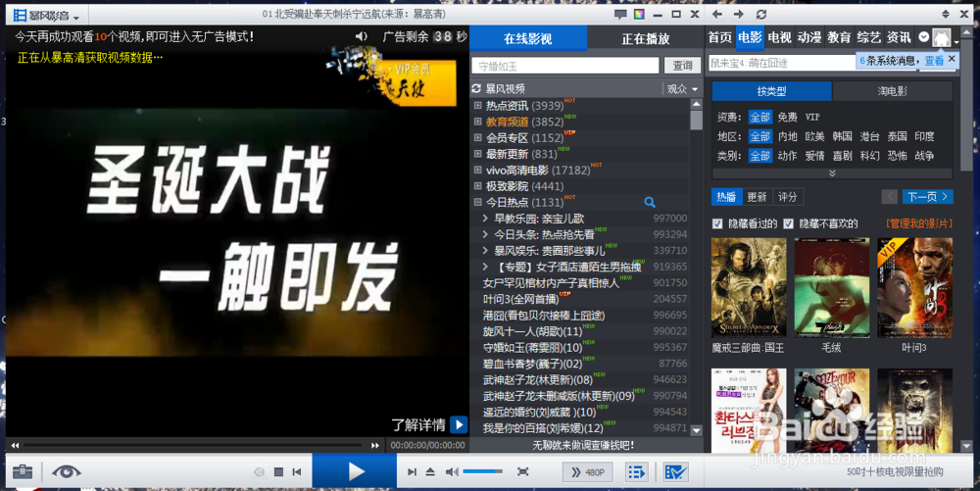Viewport: 980px width, 491px height.
Task: Start playback with big blue play button
Action: (355, 471)
